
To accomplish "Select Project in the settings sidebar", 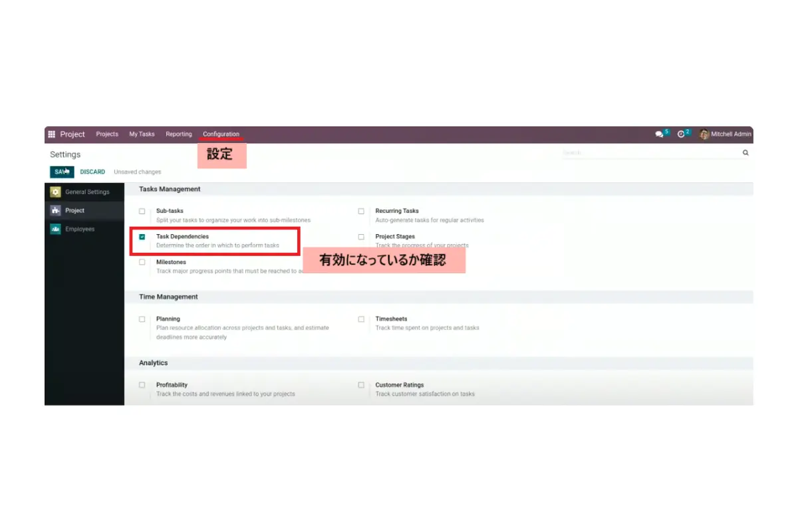I will click(x=84, y=210).
